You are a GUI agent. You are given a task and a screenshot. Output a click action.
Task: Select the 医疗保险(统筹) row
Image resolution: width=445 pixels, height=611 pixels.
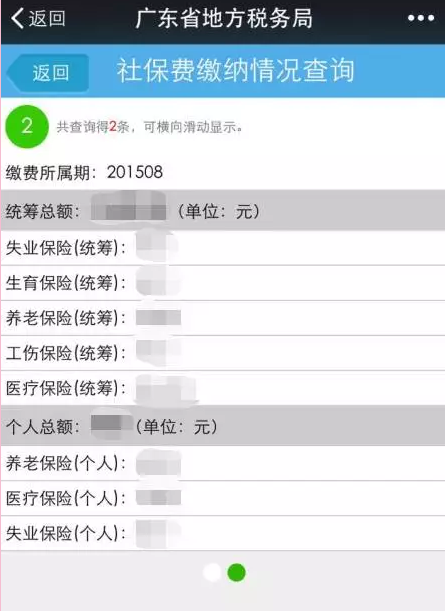pos(222,388)
